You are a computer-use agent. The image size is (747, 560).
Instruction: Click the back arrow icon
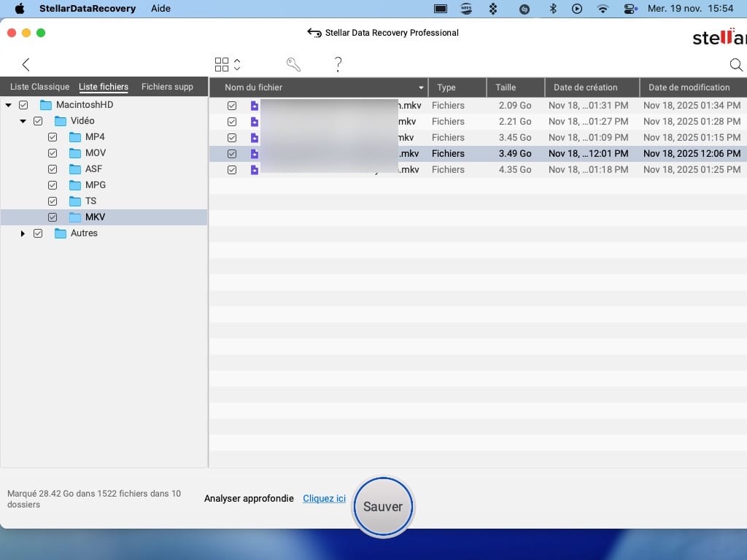click(26, 64)
